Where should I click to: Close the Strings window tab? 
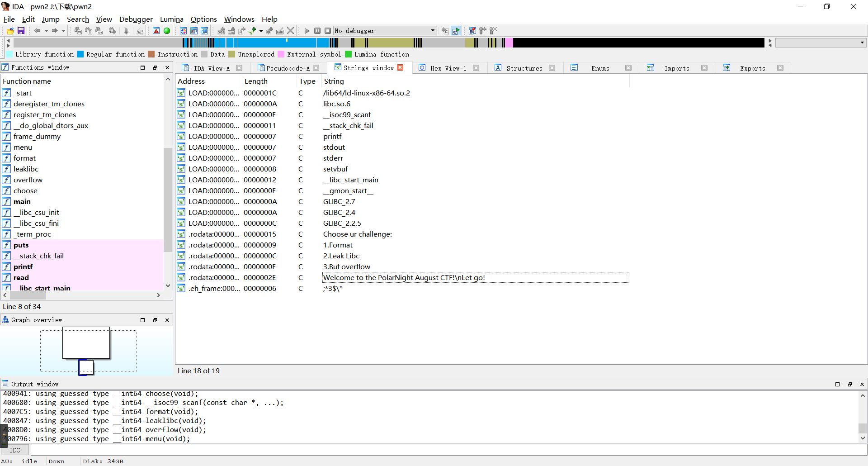[x=400, y=67]
